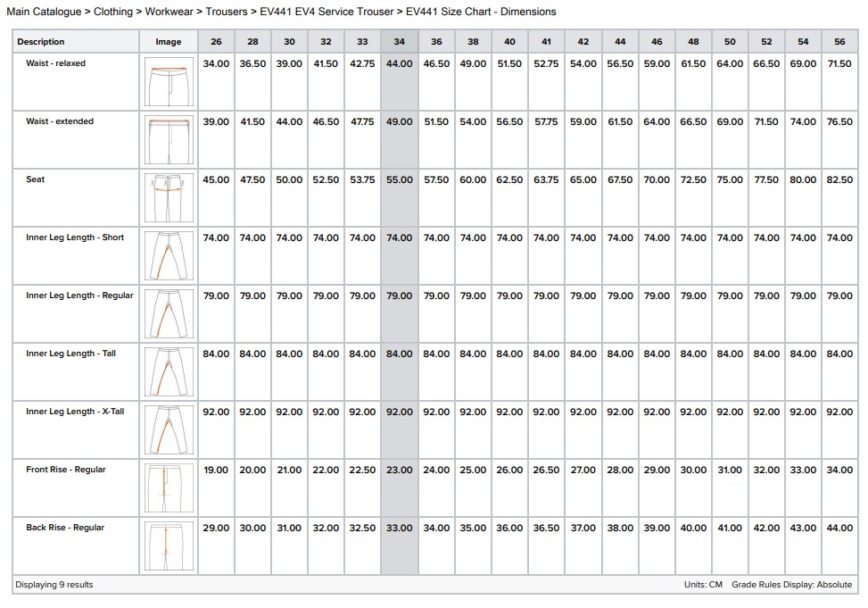The width and height of the screenshot is (868, 608).
Task: Click the Back Rise - Regular diagram
Action: (x=169, y=546)
